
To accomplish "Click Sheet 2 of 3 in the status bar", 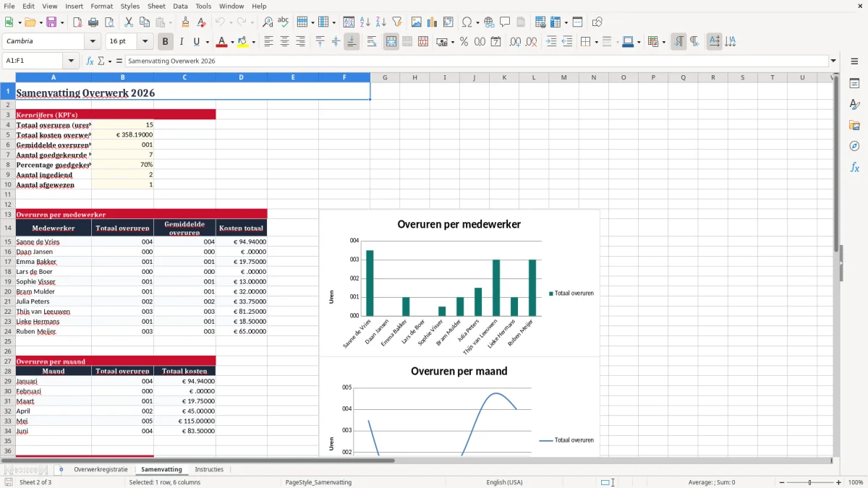I will pos(35,482).
